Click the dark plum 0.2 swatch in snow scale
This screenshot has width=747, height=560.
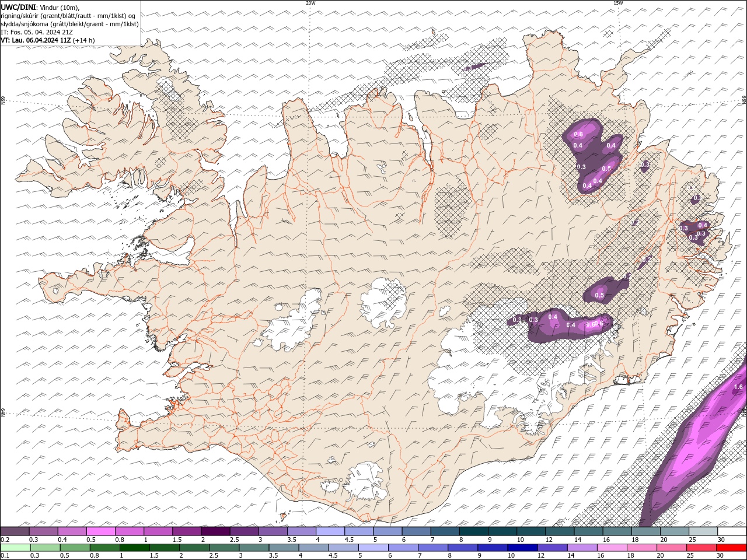coord(15,531)
